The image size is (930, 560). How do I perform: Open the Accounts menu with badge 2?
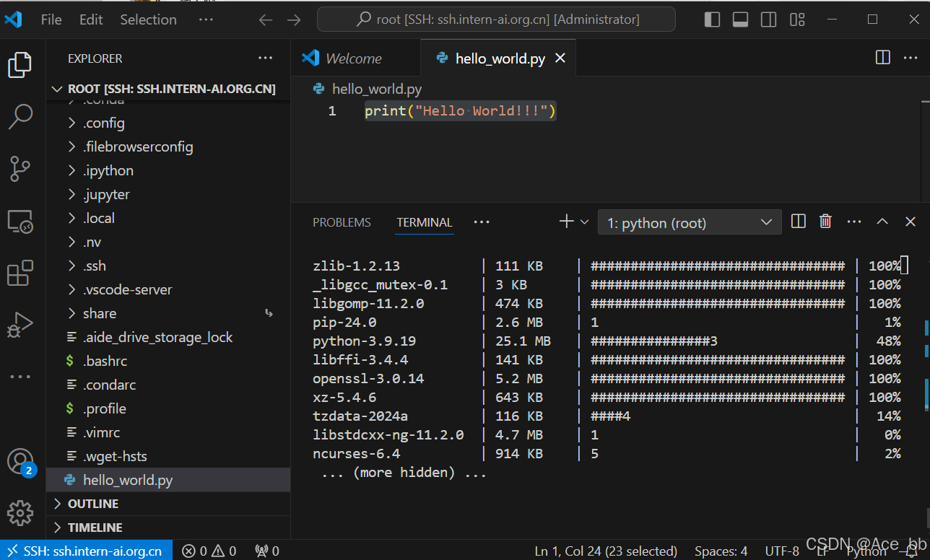pos(20,462)
